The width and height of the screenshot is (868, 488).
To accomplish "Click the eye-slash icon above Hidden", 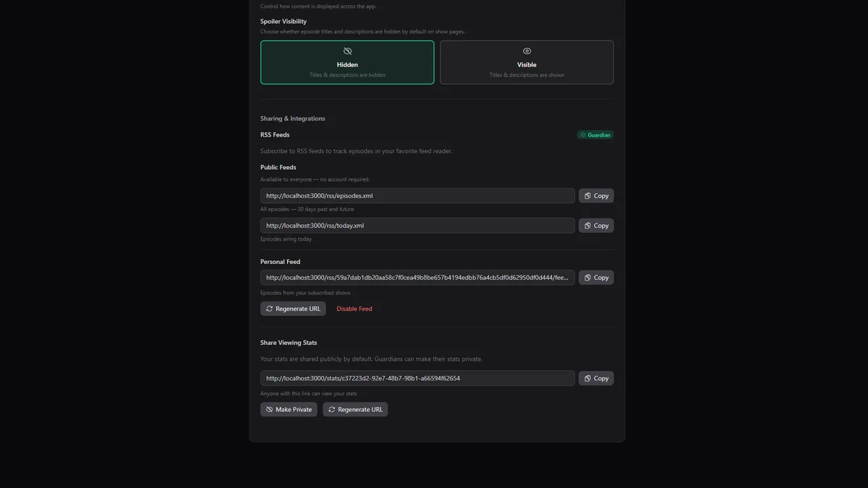I will pos(347,51).
